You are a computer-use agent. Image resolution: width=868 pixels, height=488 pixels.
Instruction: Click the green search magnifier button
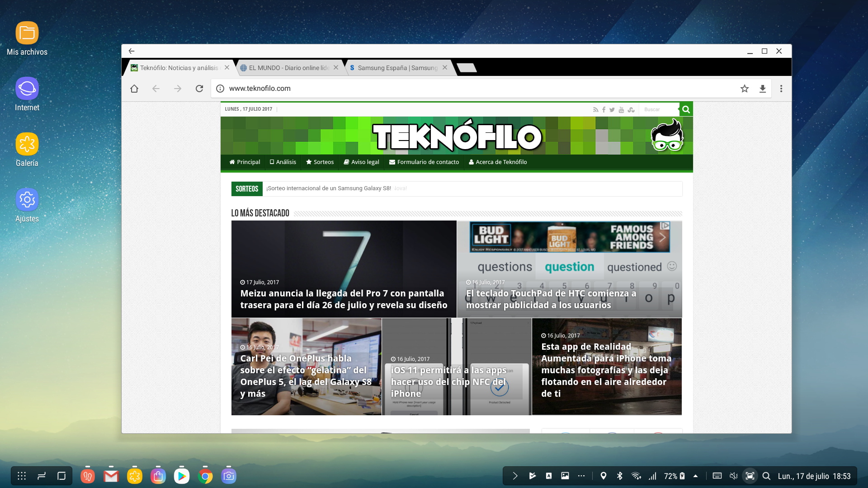[x=686, y=109]
